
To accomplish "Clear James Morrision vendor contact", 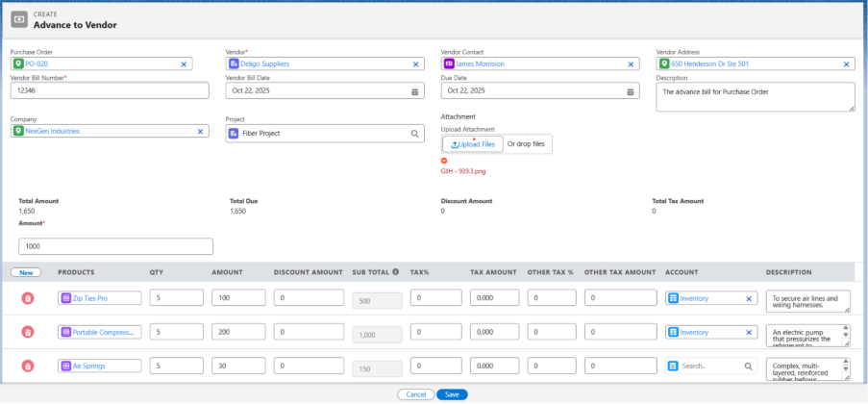I will [631, 64].
